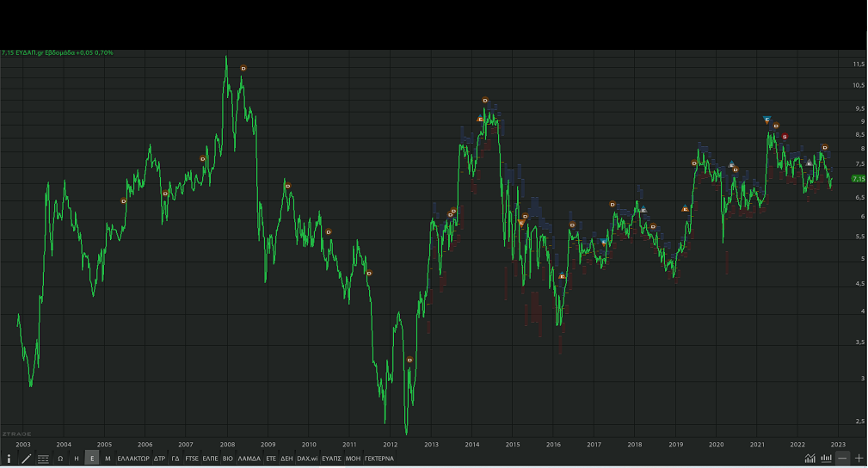This screenshot has width=868, height=468.
Task: Load the ΛΑΜΔΑ symbol
Action: coord(249,459)
